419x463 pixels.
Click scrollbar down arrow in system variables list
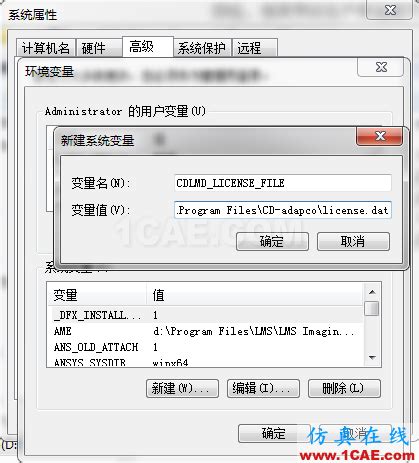pyautogui.click(x=372, y=358)
